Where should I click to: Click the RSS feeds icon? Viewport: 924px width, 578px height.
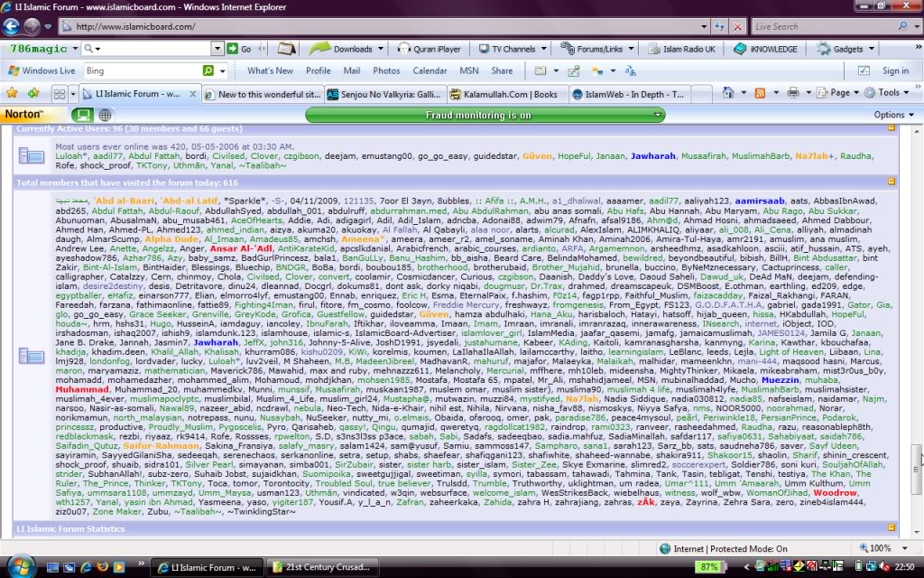760,93
